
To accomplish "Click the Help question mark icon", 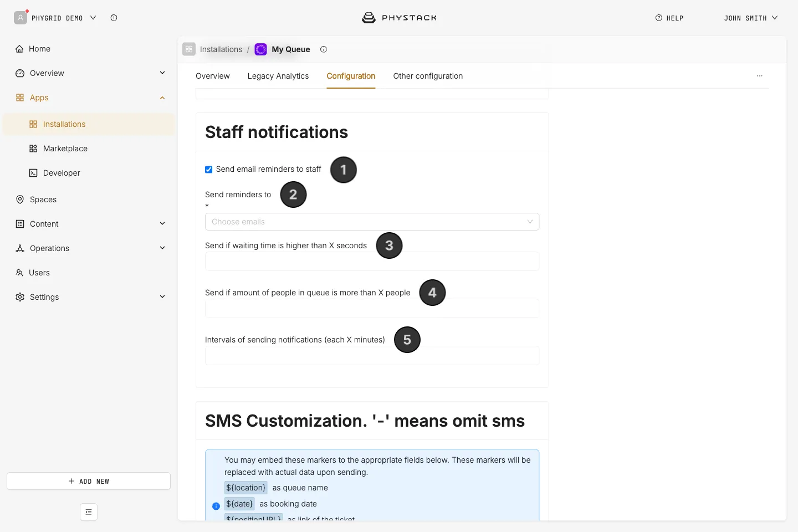I will tap(659, 18).
